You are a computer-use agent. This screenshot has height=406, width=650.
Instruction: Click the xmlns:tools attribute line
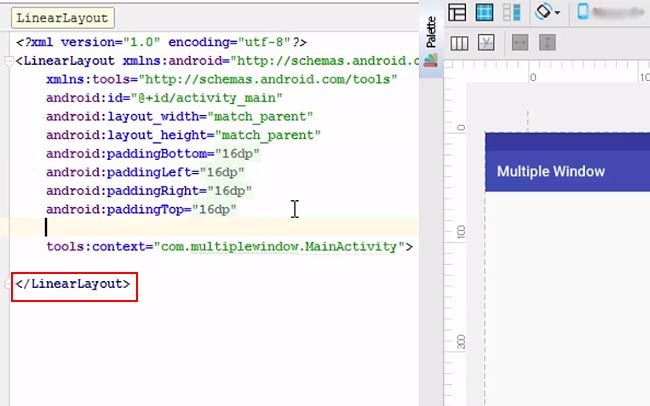tap(222, 79)
